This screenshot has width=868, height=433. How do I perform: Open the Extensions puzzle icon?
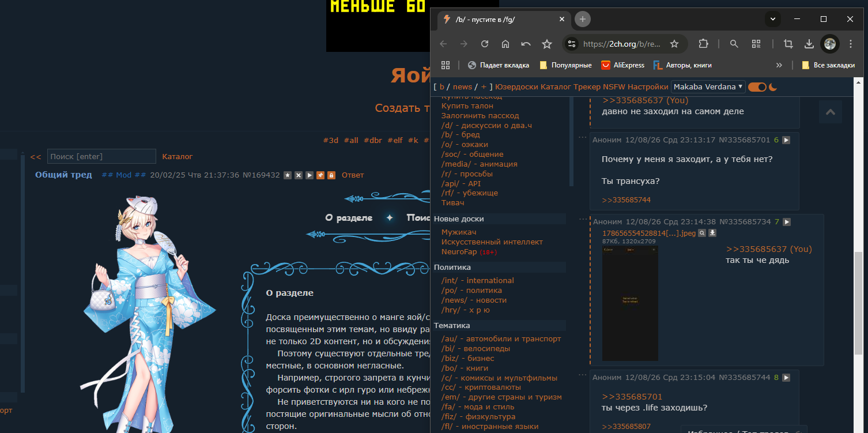[x=703, y=44]
